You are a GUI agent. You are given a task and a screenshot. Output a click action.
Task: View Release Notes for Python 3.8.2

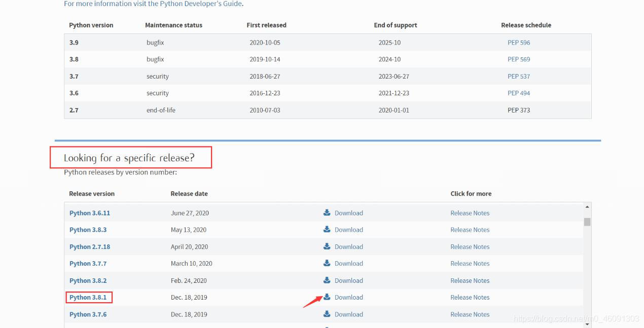(470, 280)
